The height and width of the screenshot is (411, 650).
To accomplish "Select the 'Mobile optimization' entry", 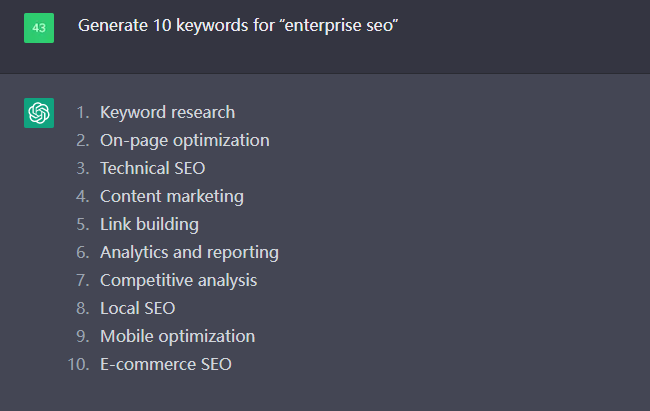I will 177,336.
